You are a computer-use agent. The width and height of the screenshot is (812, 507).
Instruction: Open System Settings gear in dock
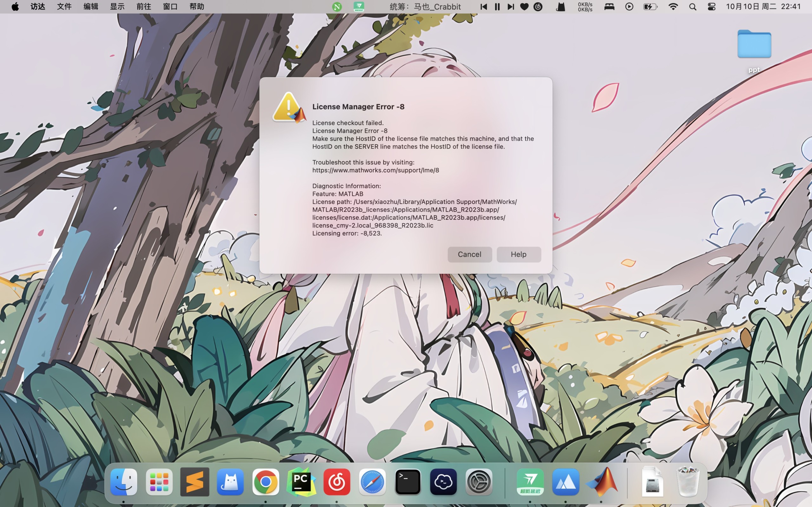coord(479,482)
